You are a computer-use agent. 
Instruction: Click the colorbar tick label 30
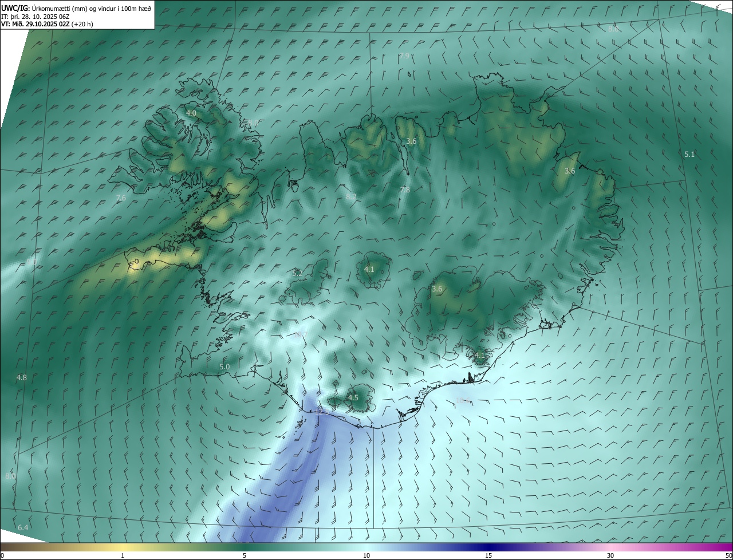pos(610,555)
